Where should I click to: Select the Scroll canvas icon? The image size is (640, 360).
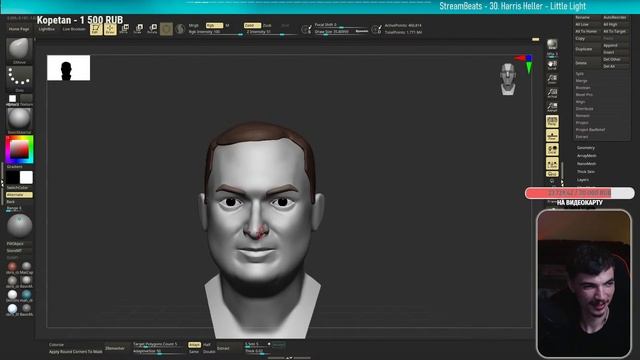(x=552, y=65)
